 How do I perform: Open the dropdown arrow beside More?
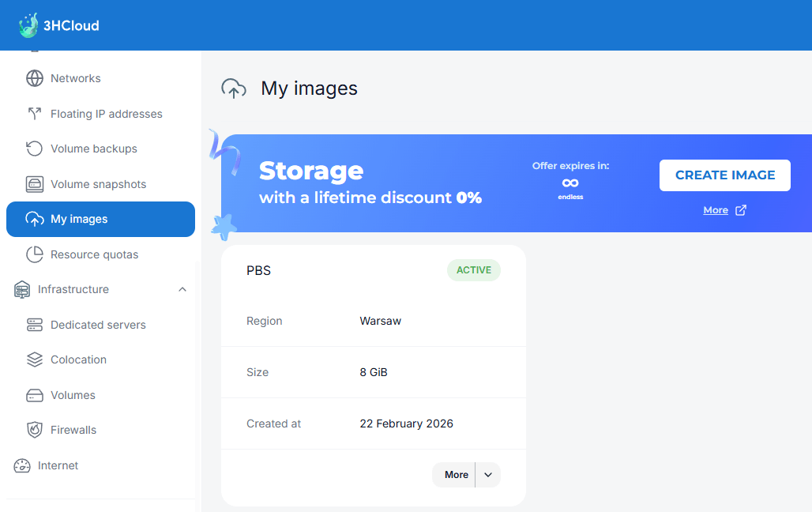tap(488, 475)
